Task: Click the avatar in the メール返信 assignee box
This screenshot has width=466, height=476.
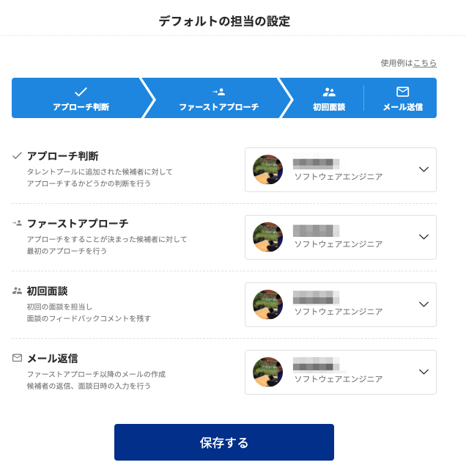Action: click(267, 372)
